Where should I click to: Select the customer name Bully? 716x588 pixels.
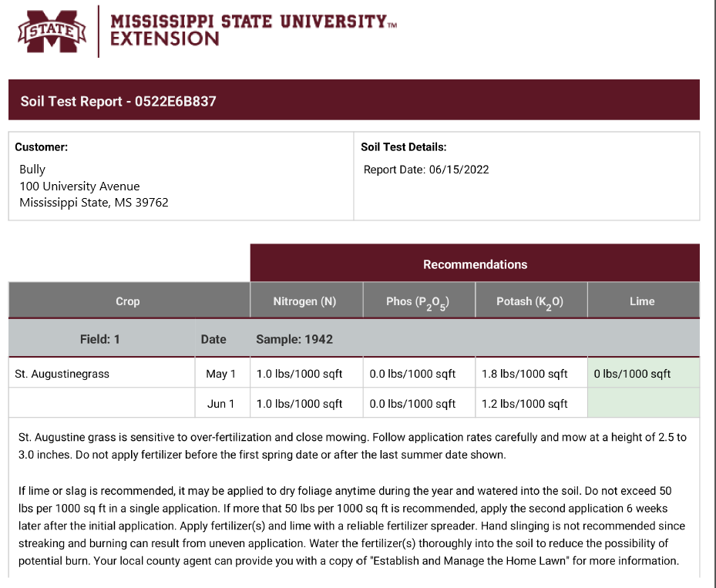tap(32, 170)
